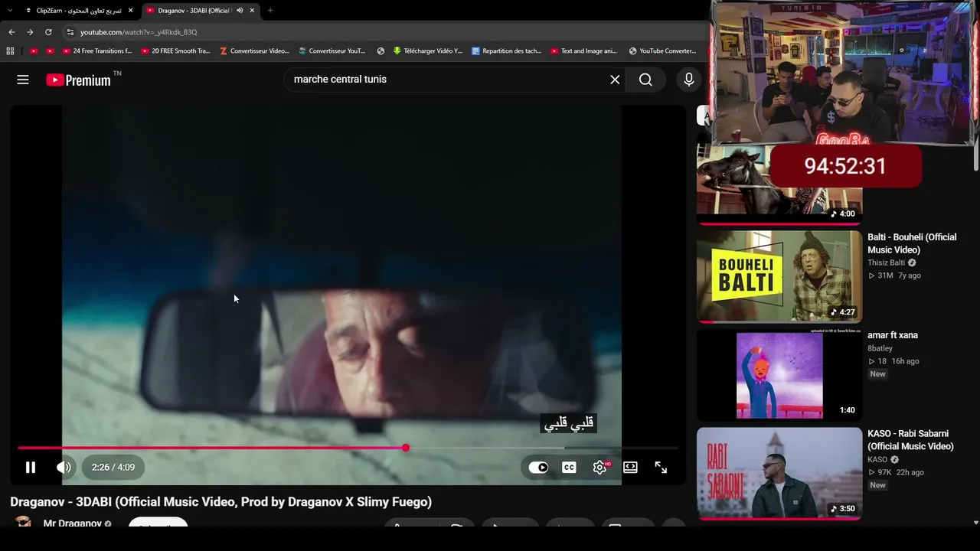980x551 pixels.
Task: Open the Balti - Bouheli video thumbnail
Action: [x=779, y=276]
